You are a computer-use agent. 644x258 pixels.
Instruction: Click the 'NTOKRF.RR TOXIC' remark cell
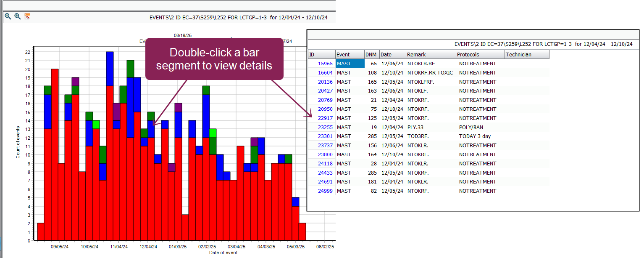click(x=430, y=73)
